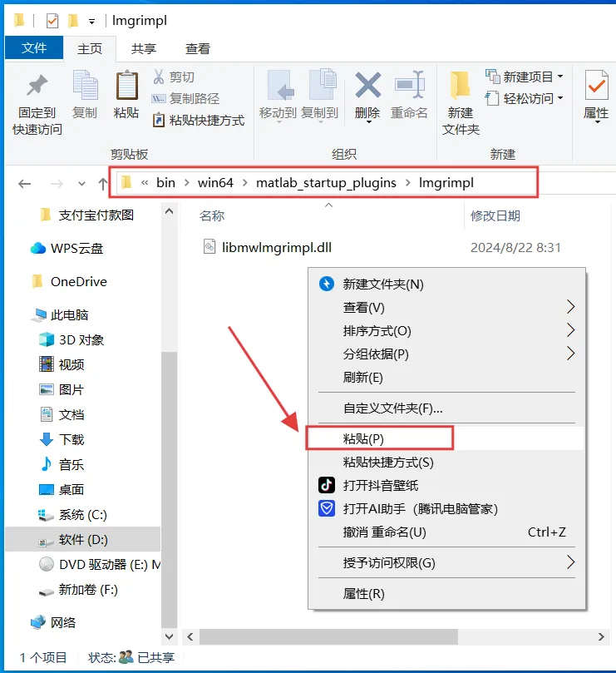Click the Properties checkmark icon in ribbon
The width and height of the screenshot is (616, 673).
(596, 85)
